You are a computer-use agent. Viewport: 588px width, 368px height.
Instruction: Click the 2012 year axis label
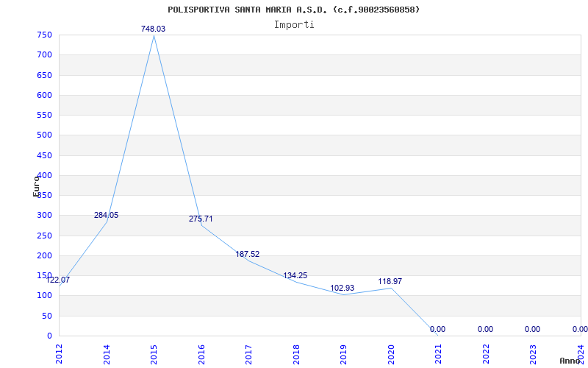[x=59, y=354]
